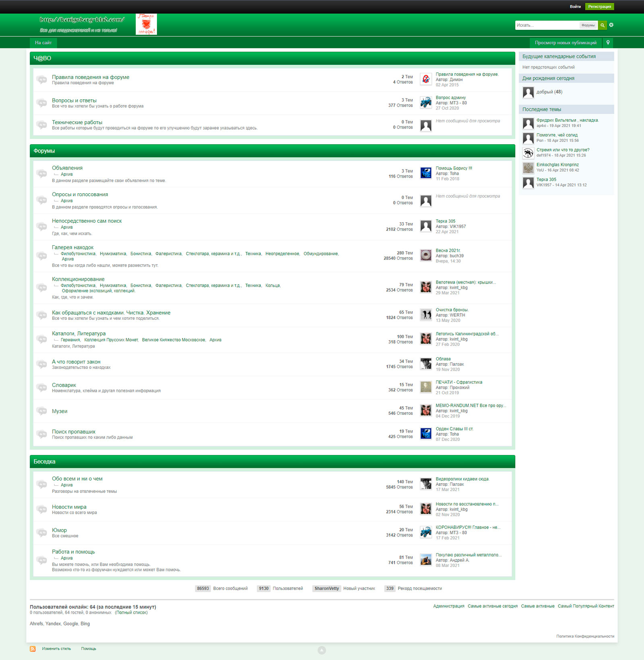Open Коллекция Прусских Монет subforum
Viewport: 644px width, 660px height.
pyautogui.click(x=111, y=340)
